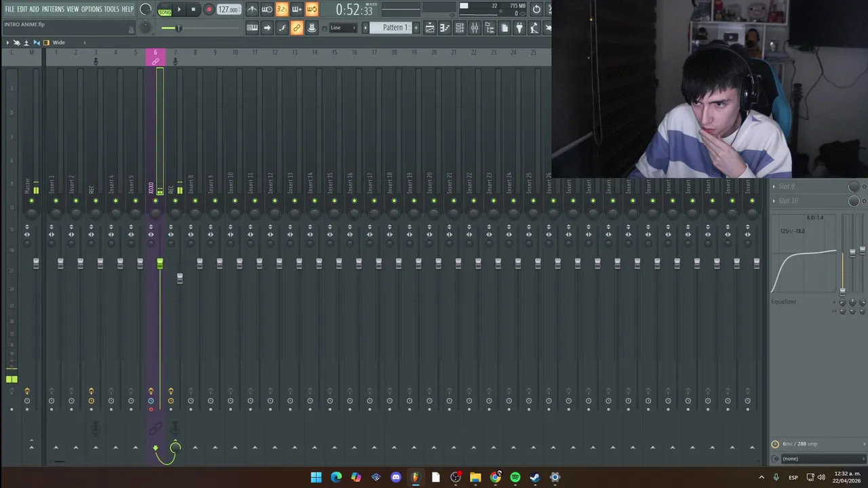Click the right-arrow auto scroll icon

pyautogui.click(x=267, y=28)
